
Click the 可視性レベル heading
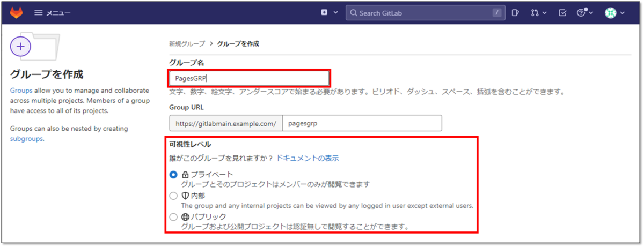coord(190,145)
